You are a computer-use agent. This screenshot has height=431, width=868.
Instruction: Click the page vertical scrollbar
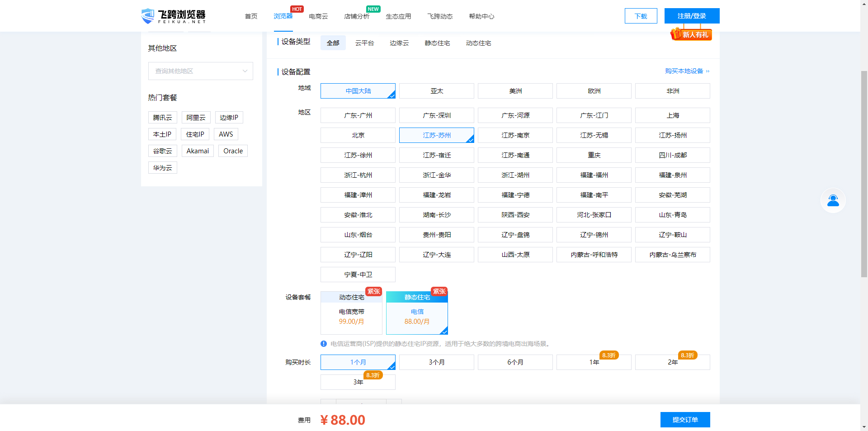[864, 181]
